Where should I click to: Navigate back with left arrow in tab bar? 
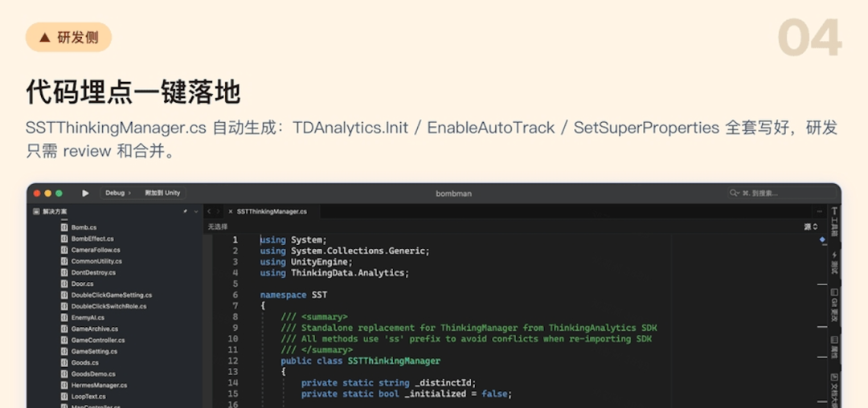click(209, 211)
